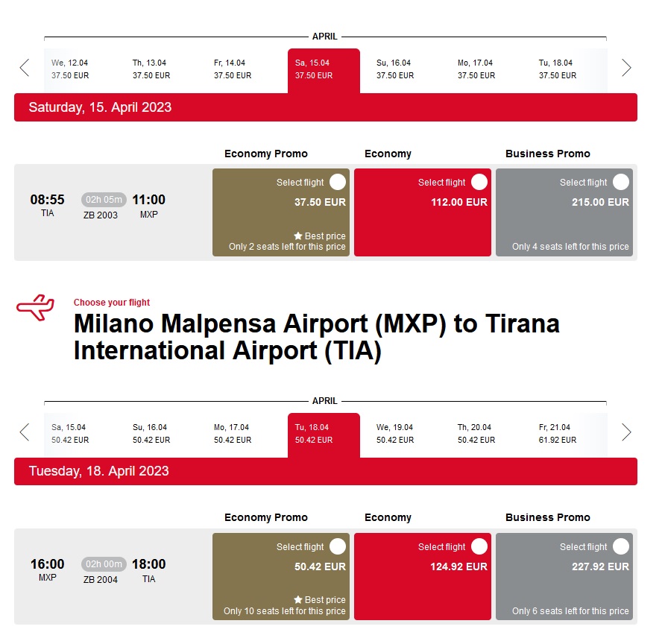Switch return date to We, 19.04

[395, 433]
